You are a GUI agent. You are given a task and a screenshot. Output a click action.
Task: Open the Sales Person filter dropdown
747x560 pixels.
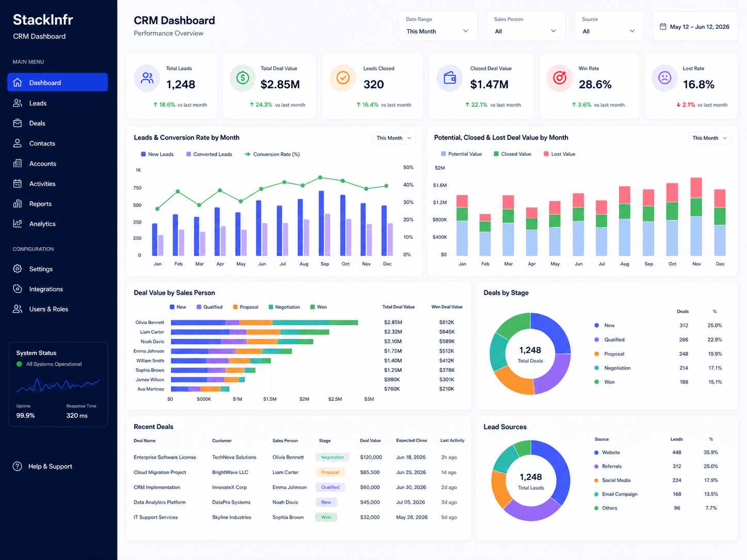pyautogui.click(x=526, y=26)
